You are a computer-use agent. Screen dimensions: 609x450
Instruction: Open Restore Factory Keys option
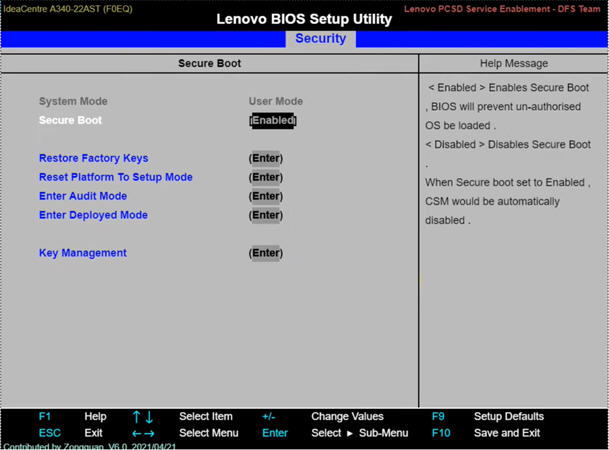pyautogui.click(x=94, y=158)
